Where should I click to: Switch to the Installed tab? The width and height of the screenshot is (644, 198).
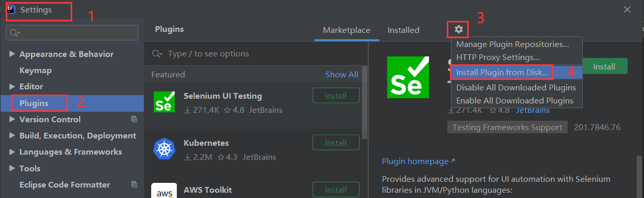tap(403, 30)
